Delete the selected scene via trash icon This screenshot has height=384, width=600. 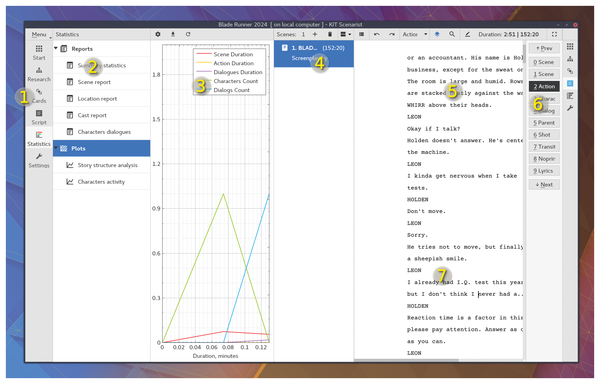click(330, 34)
